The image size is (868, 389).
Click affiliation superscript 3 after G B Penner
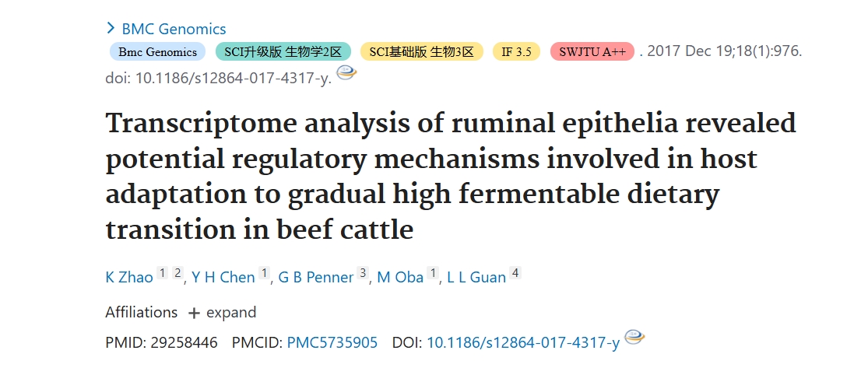click(363, 273)
